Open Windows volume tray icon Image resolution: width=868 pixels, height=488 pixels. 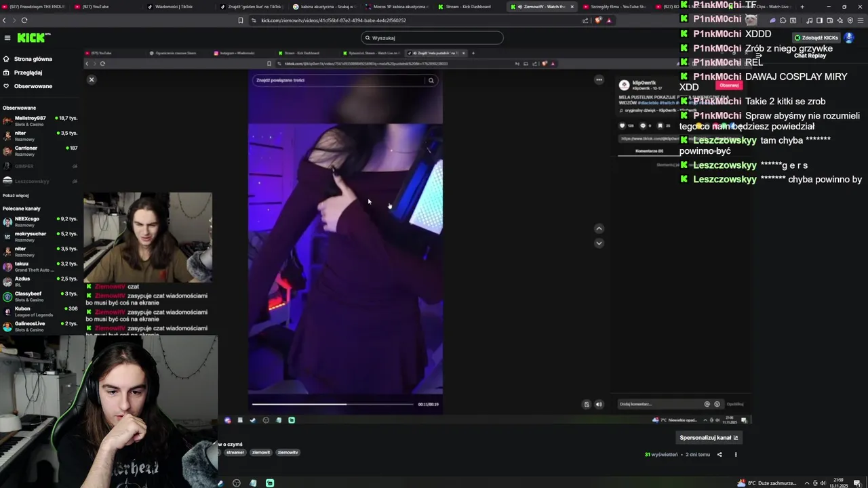823,483
